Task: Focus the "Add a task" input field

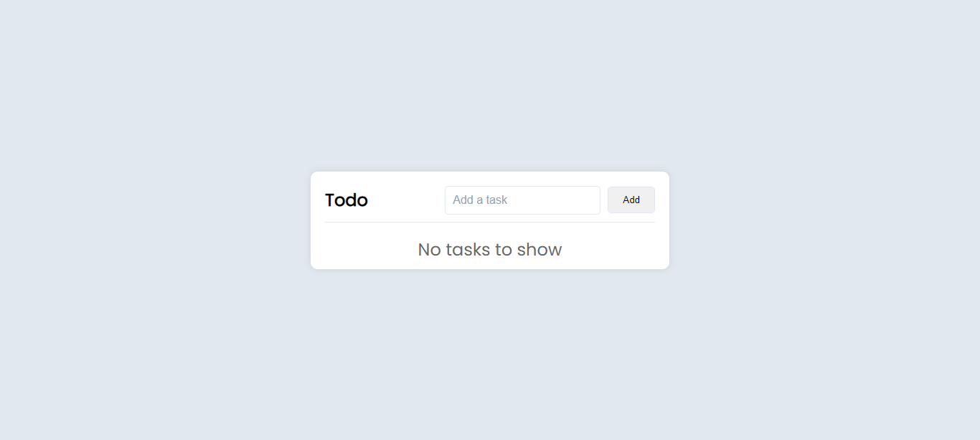Action: click(522, 200)
